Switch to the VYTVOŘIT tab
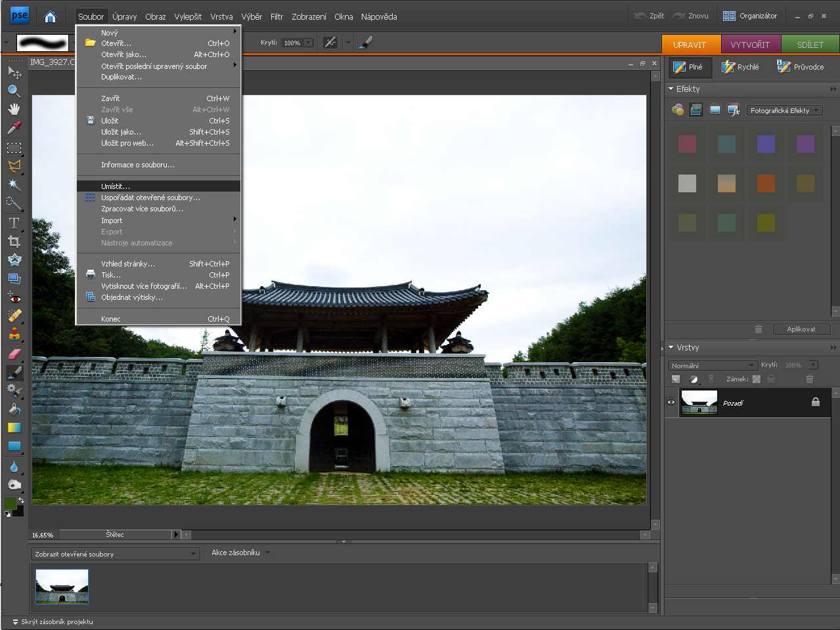The image size is (840, 630). (x=750, y=45)
